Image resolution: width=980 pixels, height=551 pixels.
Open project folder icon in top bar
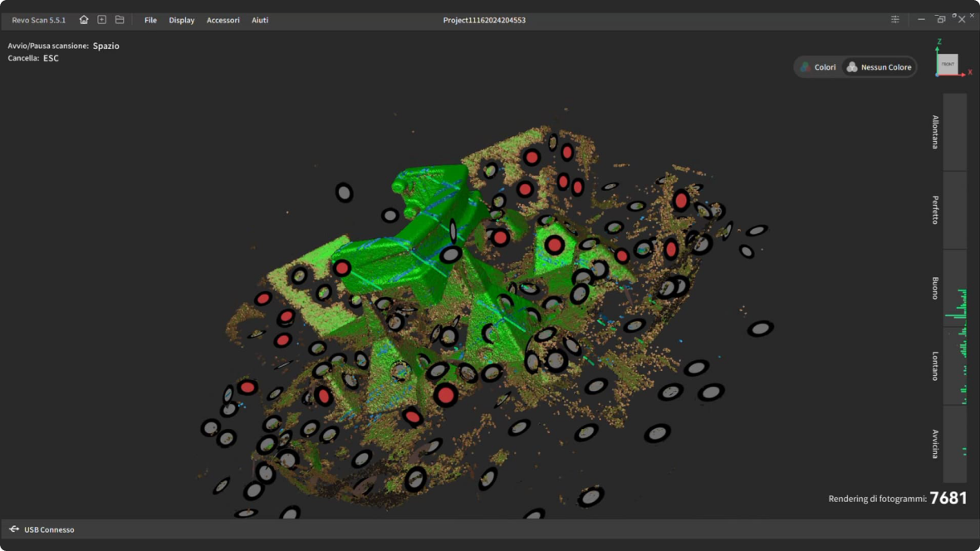pos(120,20)
